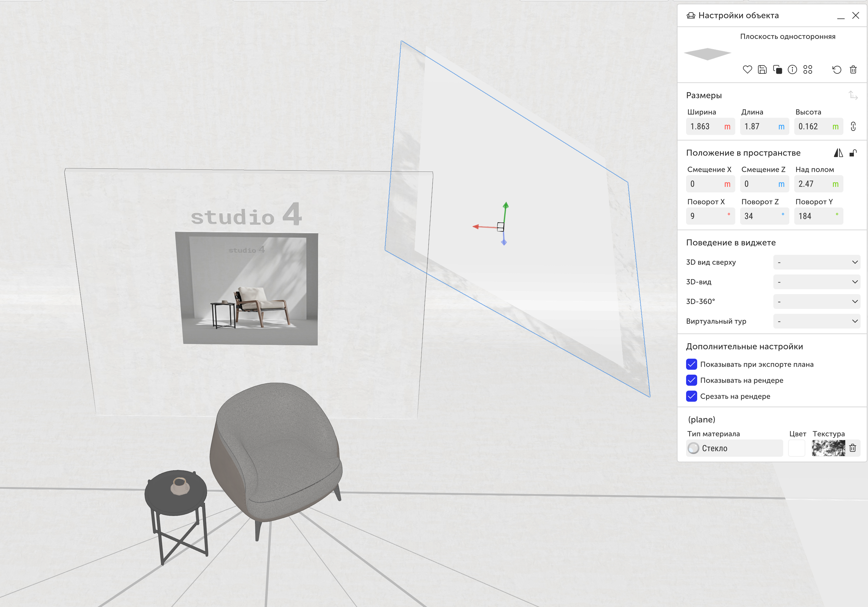Click the Плоскость односторонняя object name
Image resolution: width=868 pixels, height=607 pixels.
click(x=787, y=36)
